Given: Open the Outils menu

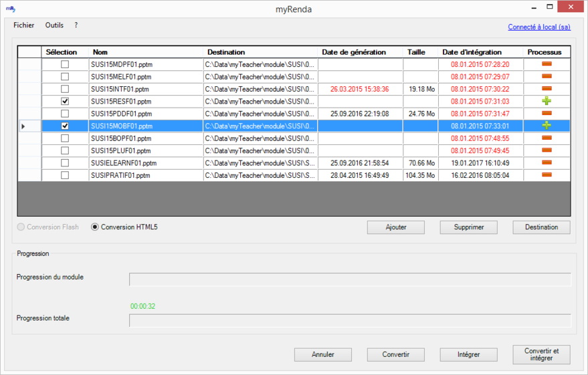Looking at the screenshot, I should 54,25.
